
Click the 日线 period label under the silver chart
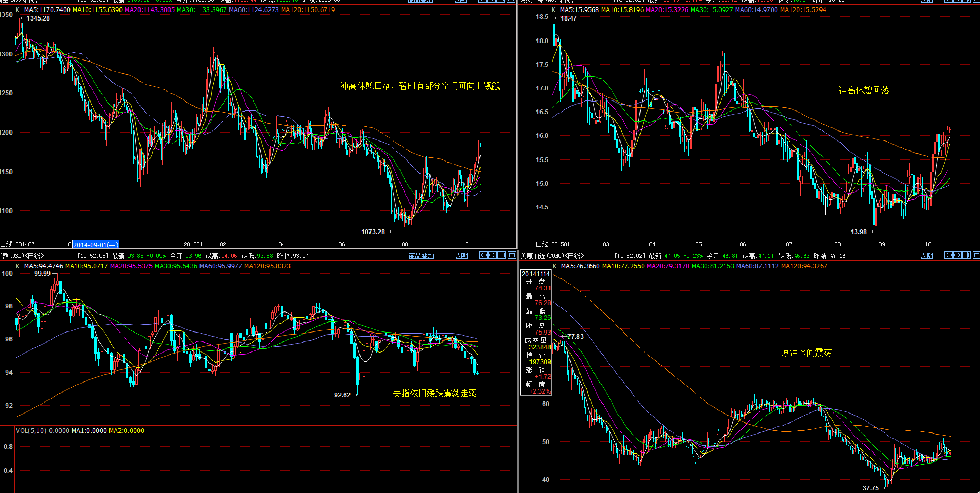point(542,244)
